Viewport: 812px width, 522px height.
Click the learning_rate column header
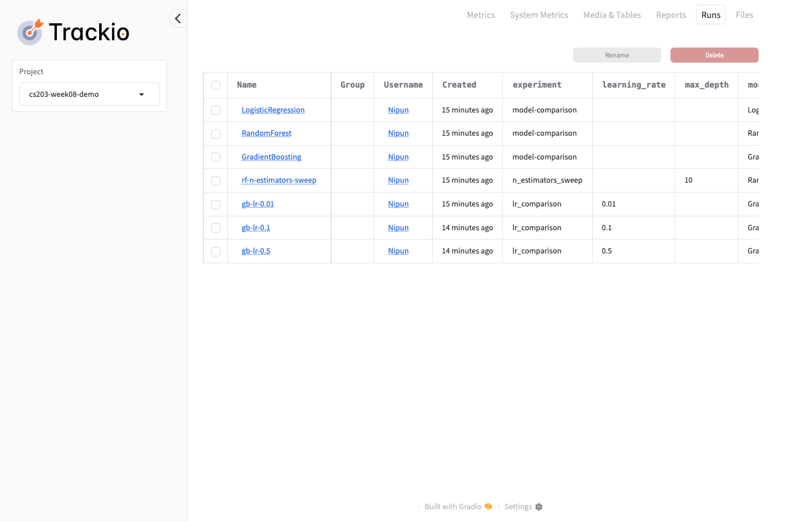click(633, 85)
